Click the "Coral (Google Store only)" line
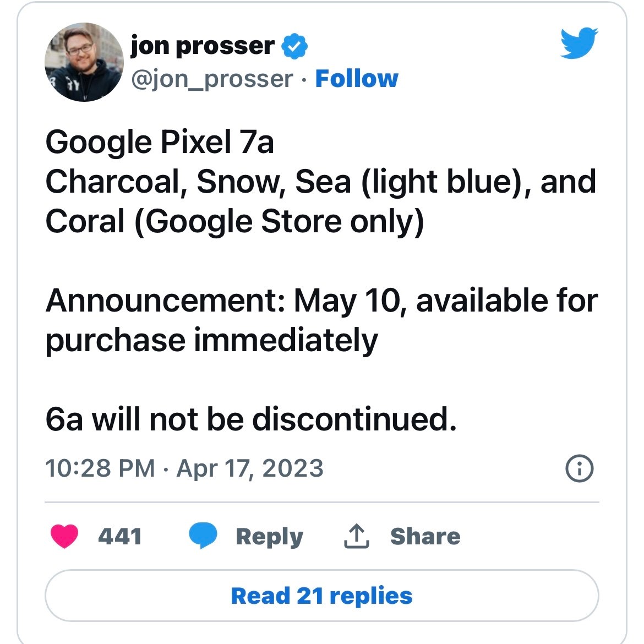Screen dimensions: 644x644 [234, 221]
